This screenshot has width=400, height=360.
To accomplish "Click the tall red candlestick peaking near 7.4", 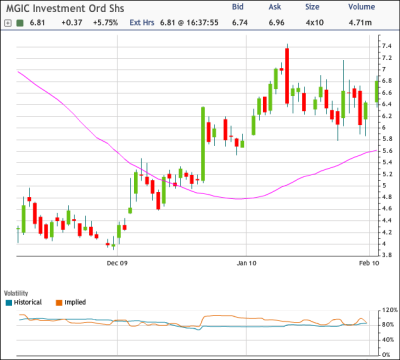I will pos(287,76).
